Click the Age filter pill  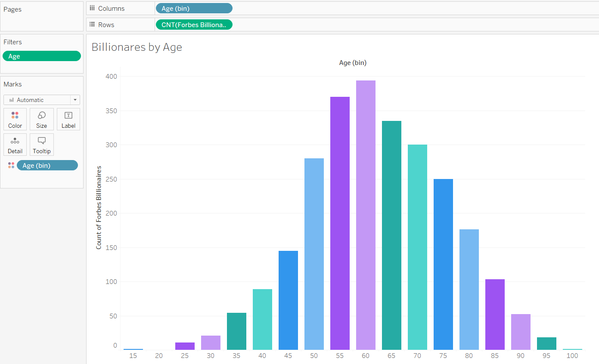(x=42, y=56)
